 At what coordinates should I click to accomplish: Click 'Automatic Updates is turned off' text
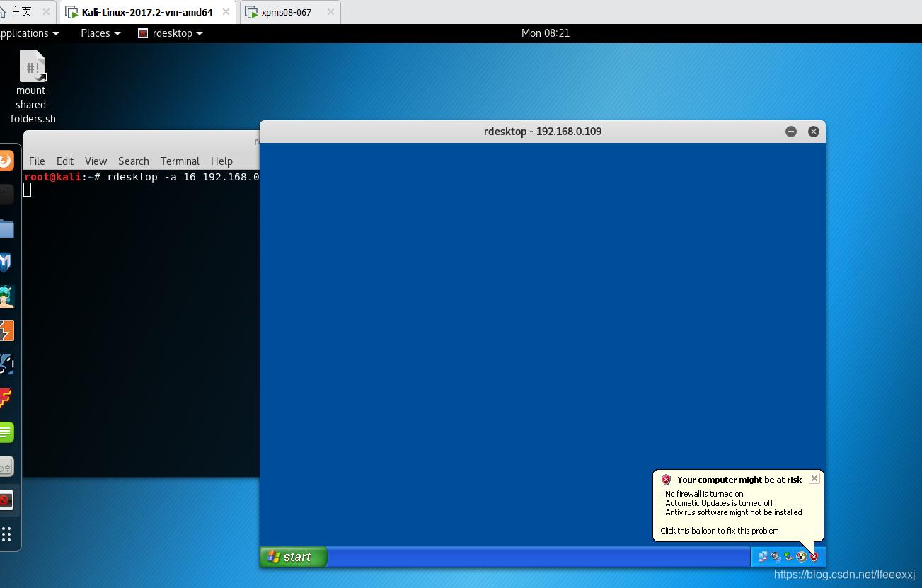click(719, 503)
